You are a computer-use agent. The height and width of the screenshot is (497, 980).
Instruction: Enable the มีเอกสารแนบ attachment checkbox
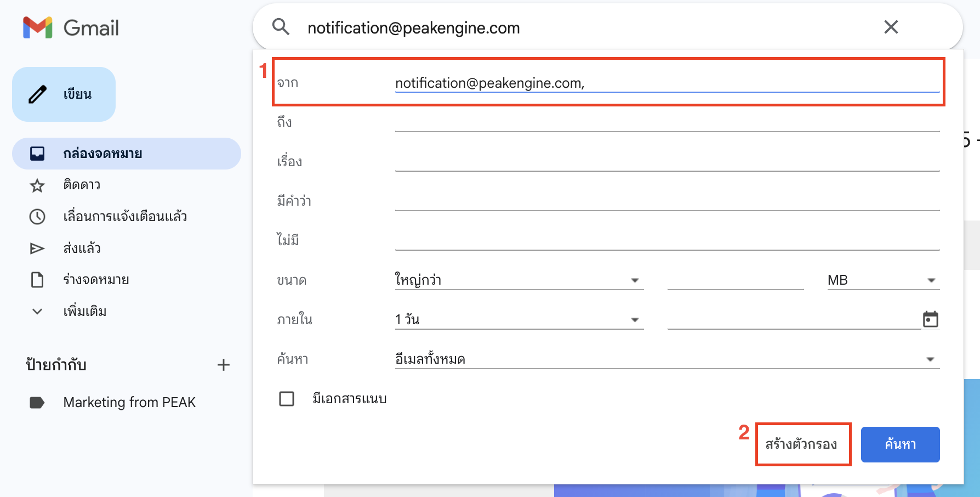(x=287, y=399)
